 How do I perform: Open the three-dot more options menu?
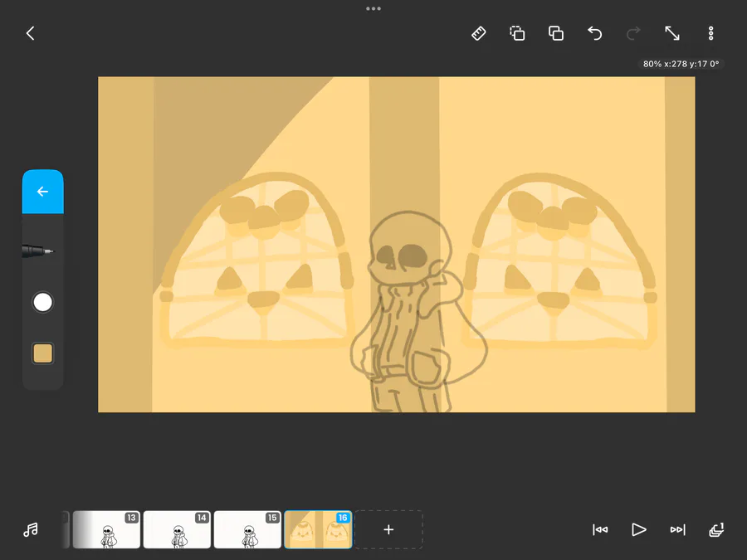point(710,33)
